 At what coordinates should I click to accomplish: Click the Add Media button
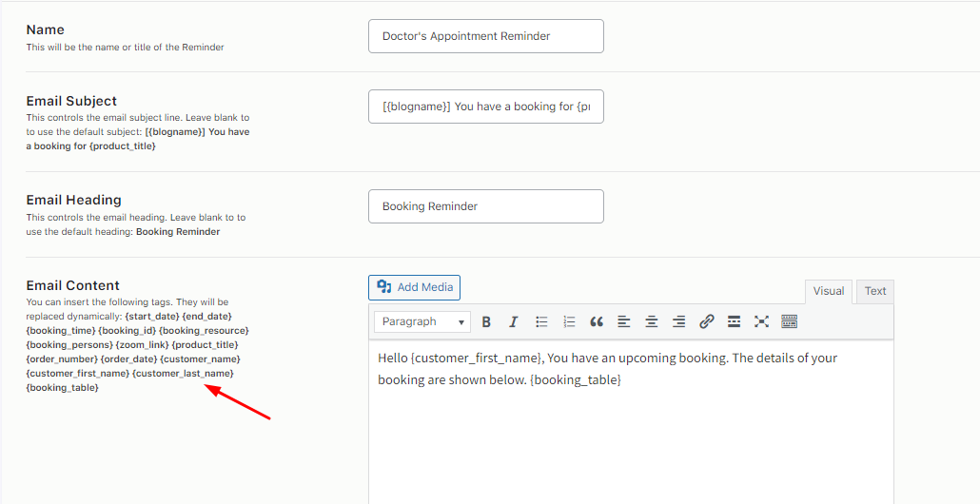click(x=415, y=287)
